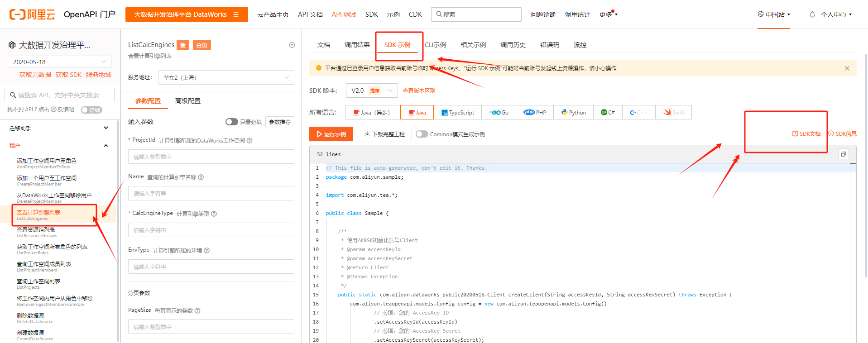Open API 文档 in top navigation
This screenshot has height=343, width=868.
pyautogui.click(x=310, y=14)
